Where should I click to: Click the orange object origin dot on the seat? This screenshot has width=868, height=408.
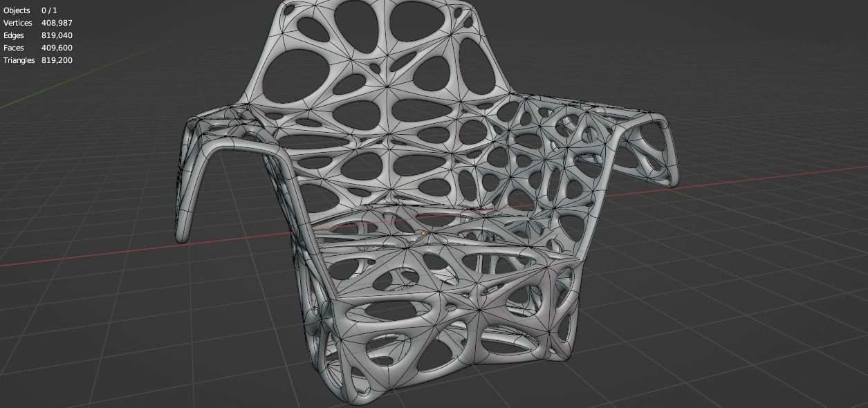click(x=423, y=234)
